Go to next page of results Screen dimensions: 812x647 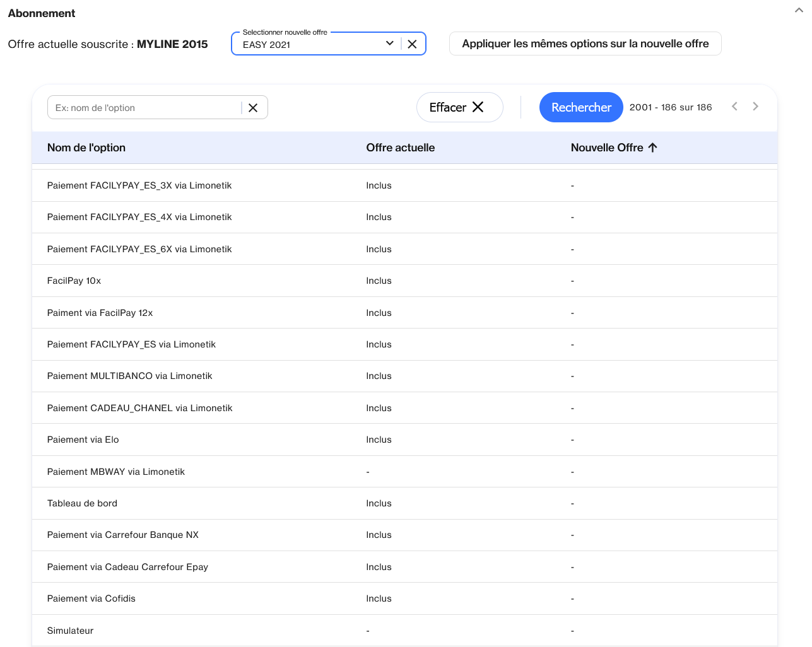point(755,107)
